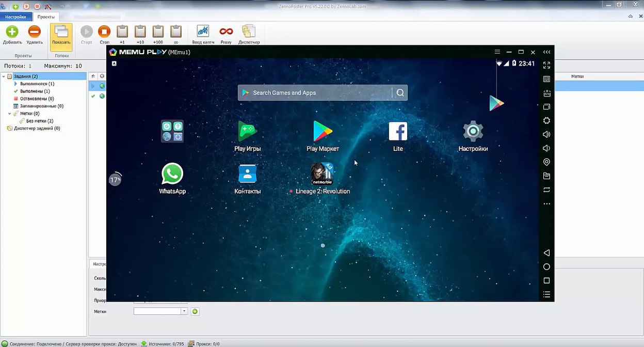Launch Facebook Lite app
Screen dimensions: 644x347
click(x=398, y=132)
